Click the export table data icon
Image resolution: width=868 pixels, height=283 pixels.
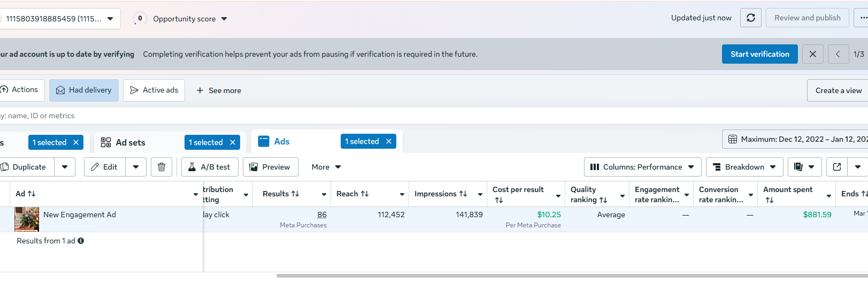[837, 167]
